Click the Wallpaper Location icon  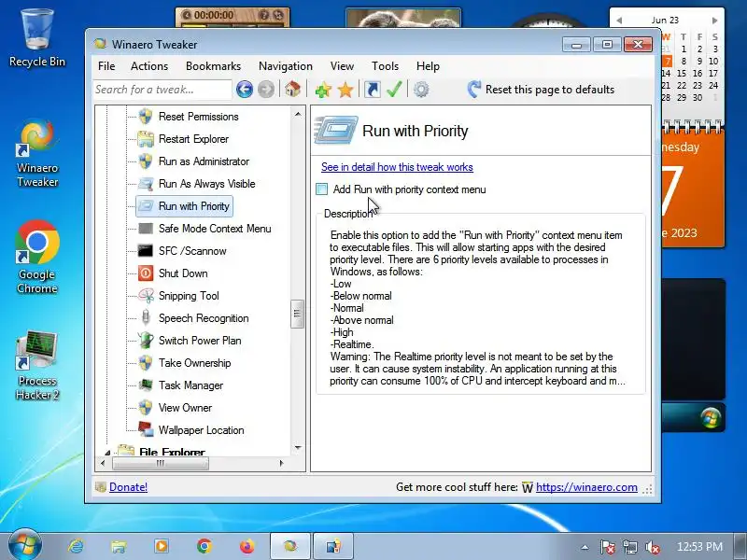pos(146,429)
